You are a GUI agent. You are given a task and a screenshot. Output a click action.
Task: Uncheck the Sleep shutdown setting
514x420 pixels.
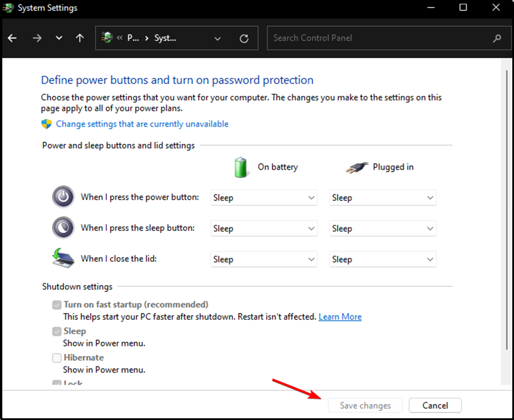[57, 331]
